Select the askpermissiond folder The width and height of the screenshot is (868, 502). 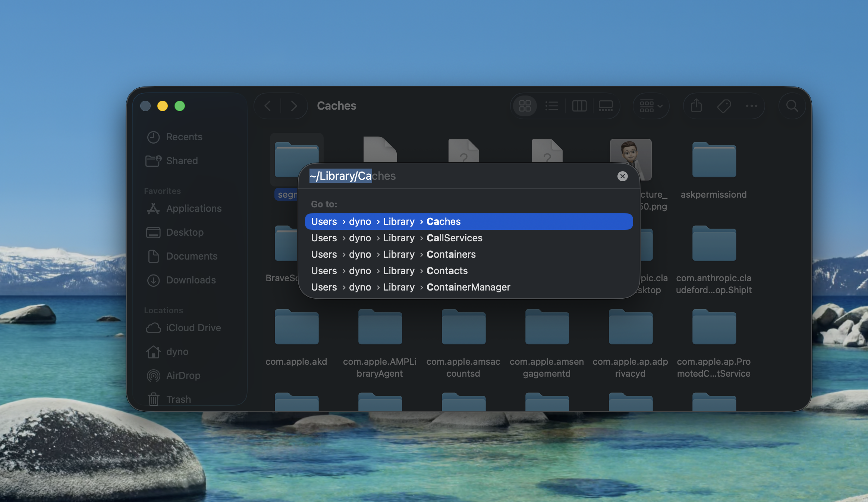[714, 160]
